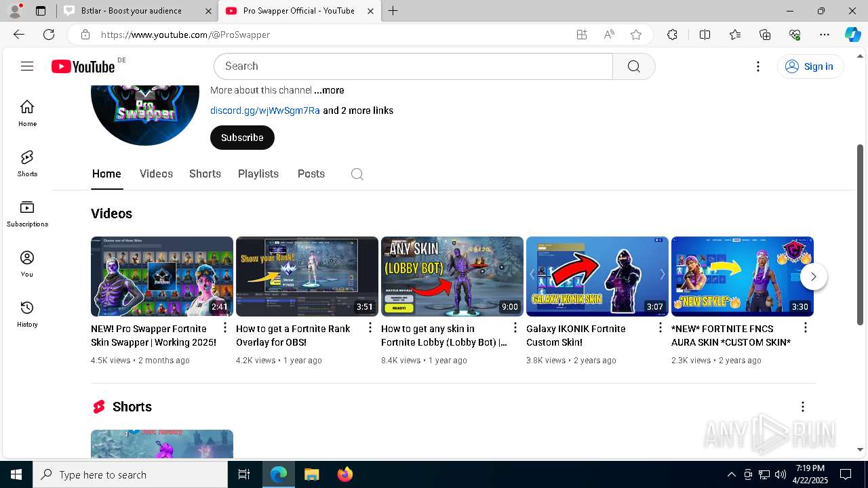Open options for Galaxy IKONIK video
Screen dimensions: 868x488
click(x=660, y=328)
